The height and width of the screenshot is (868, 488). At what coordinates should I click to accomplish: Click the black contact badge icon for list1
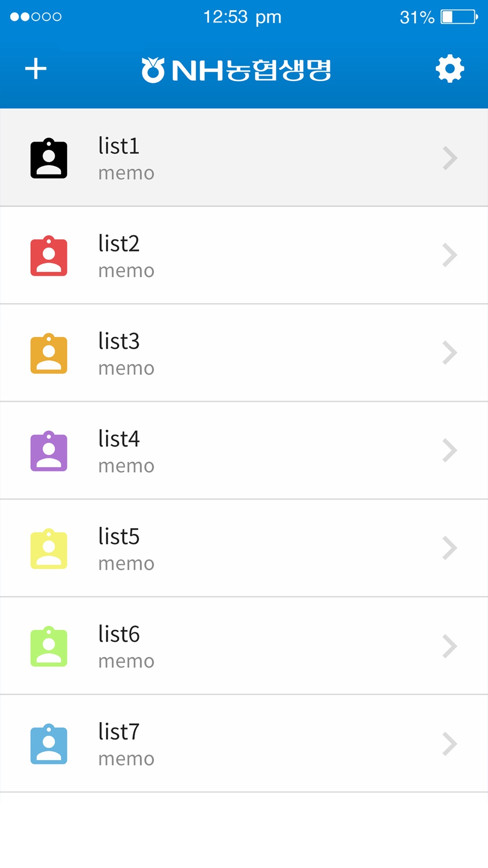[x=49, y=159]
